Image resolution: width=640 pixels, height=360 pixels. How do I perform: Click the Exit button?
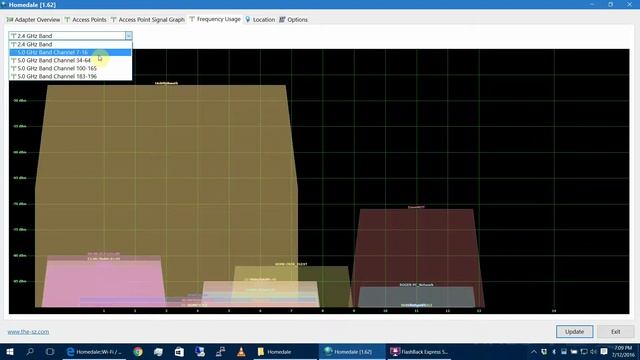tap(616, 331)
